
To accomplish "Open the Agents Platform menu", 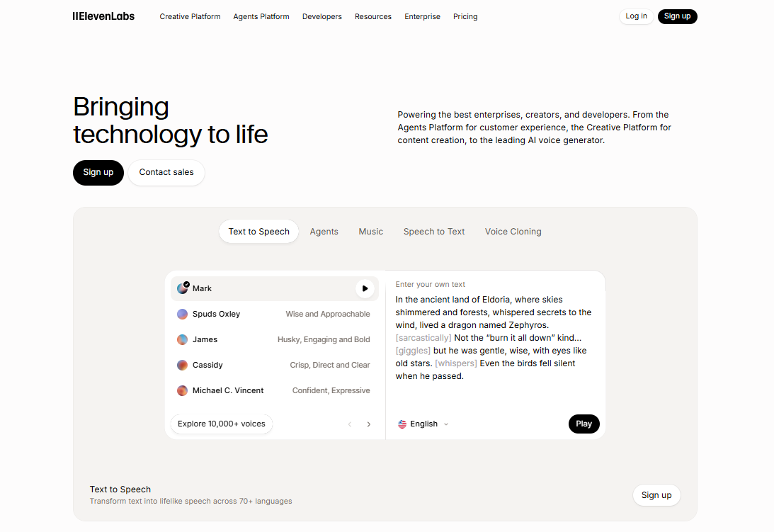I will pyautogui.click(x=261, y=16).
